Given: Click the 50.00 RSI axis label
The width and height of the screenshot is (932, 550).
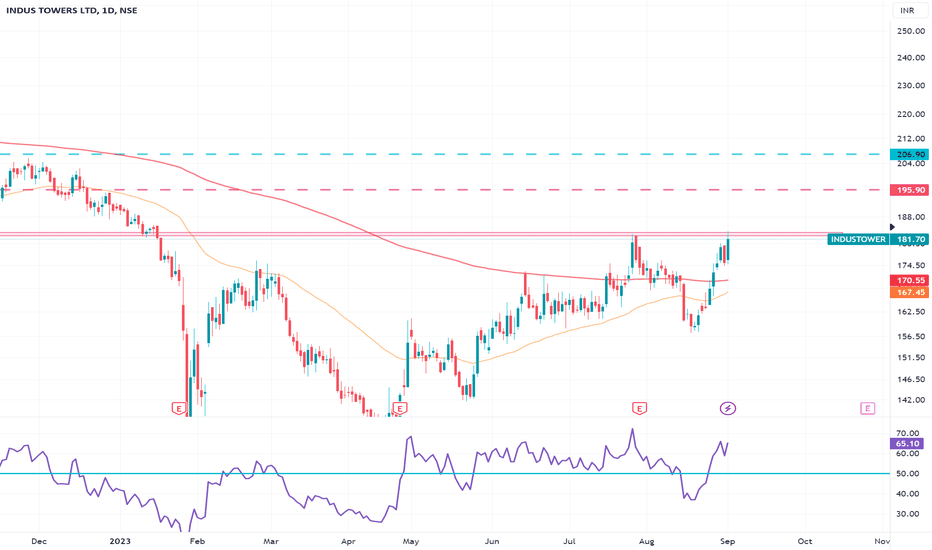Looking at the screenshot, I should [908, 474].
